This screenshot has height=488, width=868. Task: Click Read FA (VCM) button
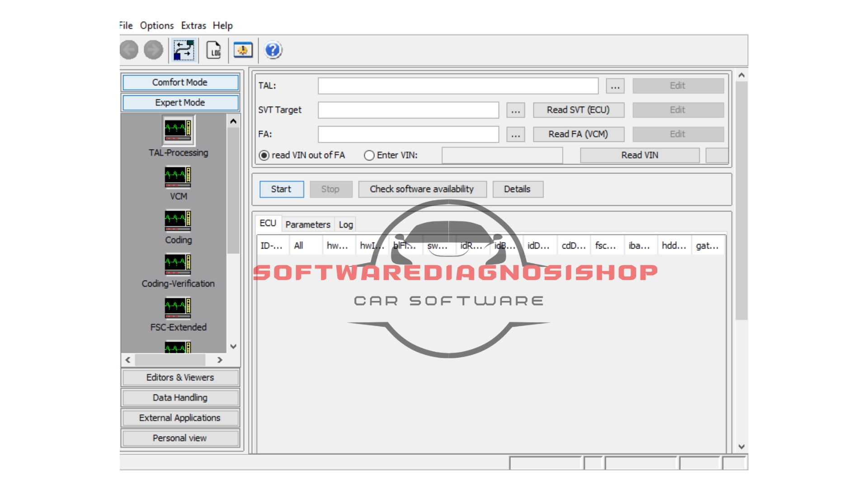tap(579, 134)
